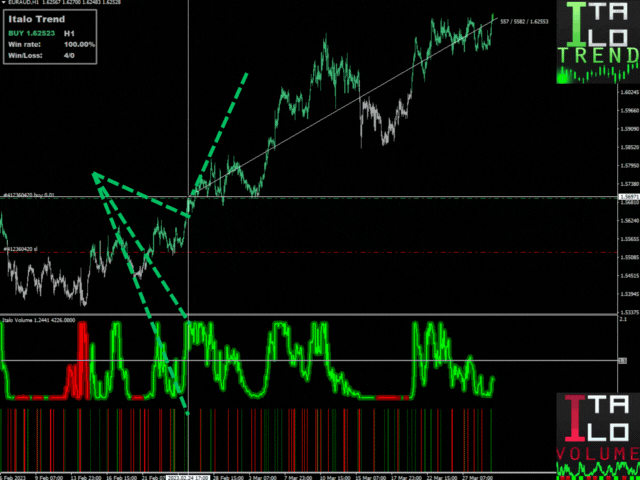Click the apex of the green dashed arrow

(94, 174)
